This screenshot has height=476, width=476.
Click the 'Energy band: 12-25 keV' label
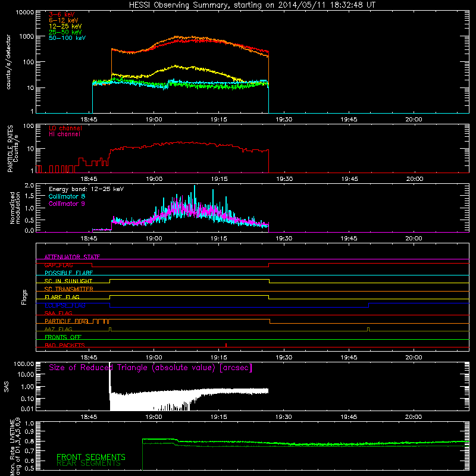86,189
